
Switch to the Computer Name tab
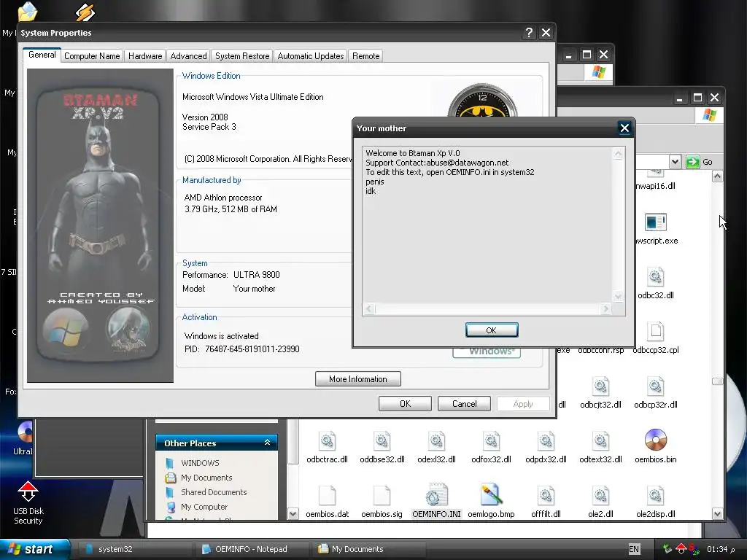click(92, 55)
